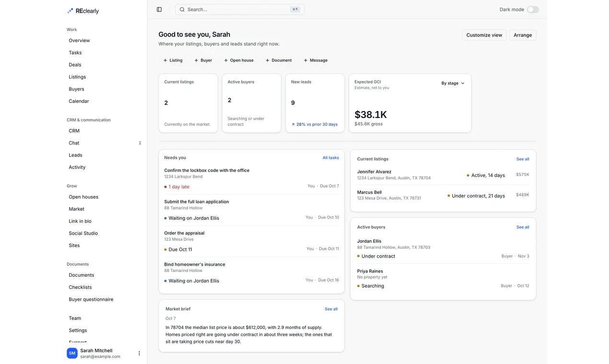Open the Current listings stat card
The height and width of the screenshot is (364, 609).
point(188,103)
